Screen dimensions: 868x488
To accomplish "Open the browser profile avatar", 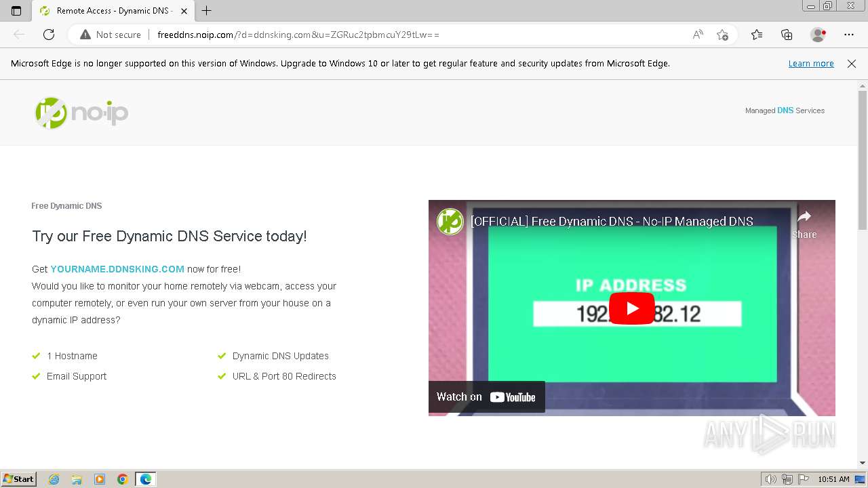I will coord(818,35).
